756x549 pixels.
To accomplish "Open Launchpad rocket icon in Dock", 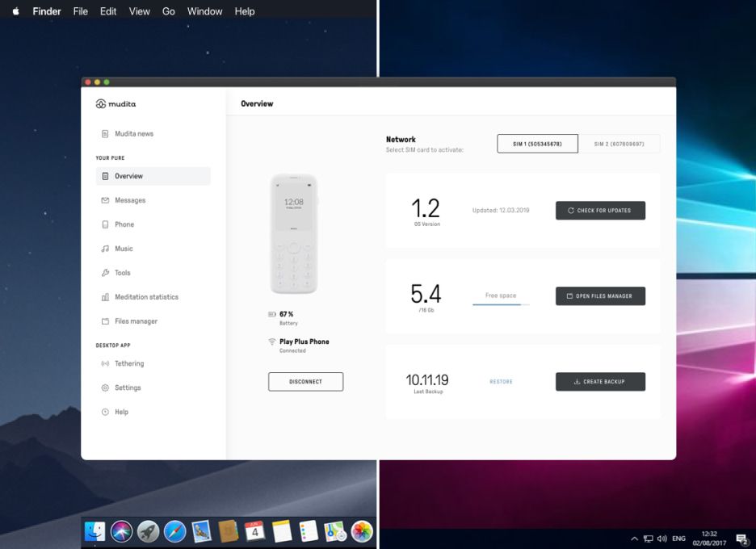I will click(x=148, y=532).
